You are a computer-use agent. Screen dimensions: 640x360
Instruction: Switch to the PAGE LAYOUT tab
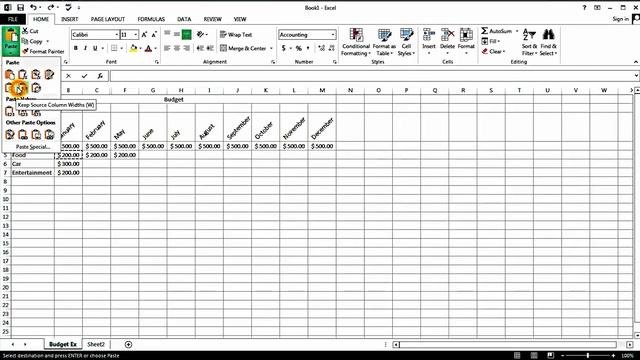click(x=108, y=19)
